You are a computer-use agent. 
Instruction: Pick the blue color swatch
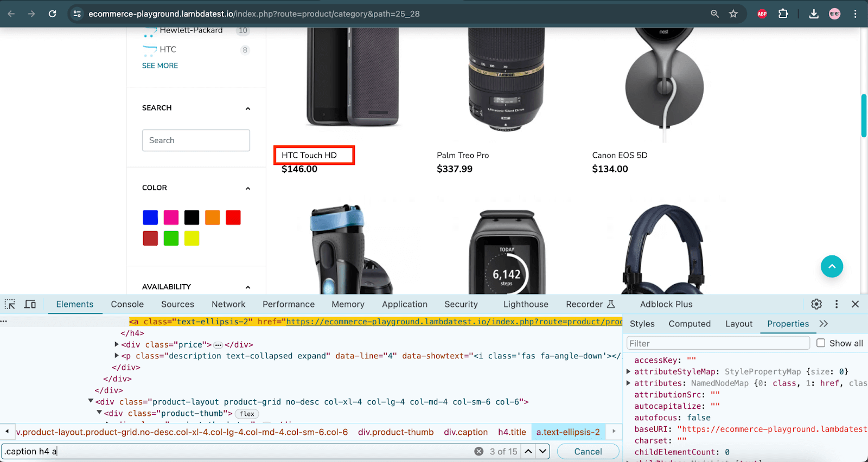(x=150, y=217)
